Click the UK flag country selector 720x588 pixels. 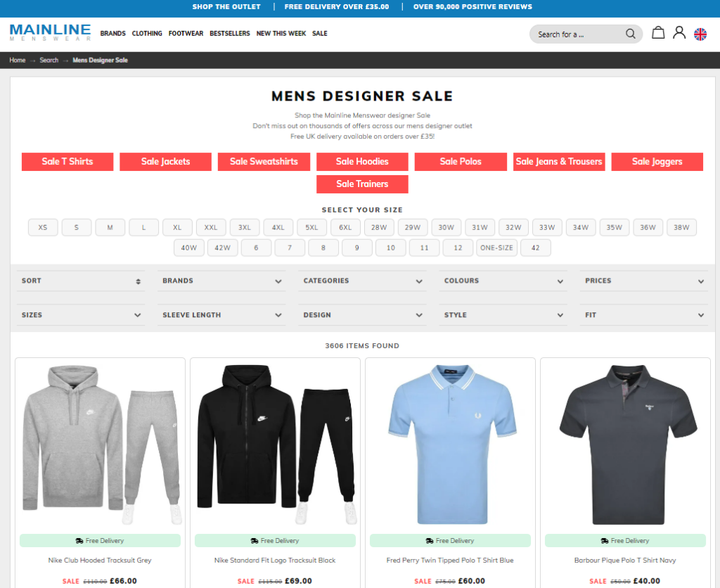[700, 34]
